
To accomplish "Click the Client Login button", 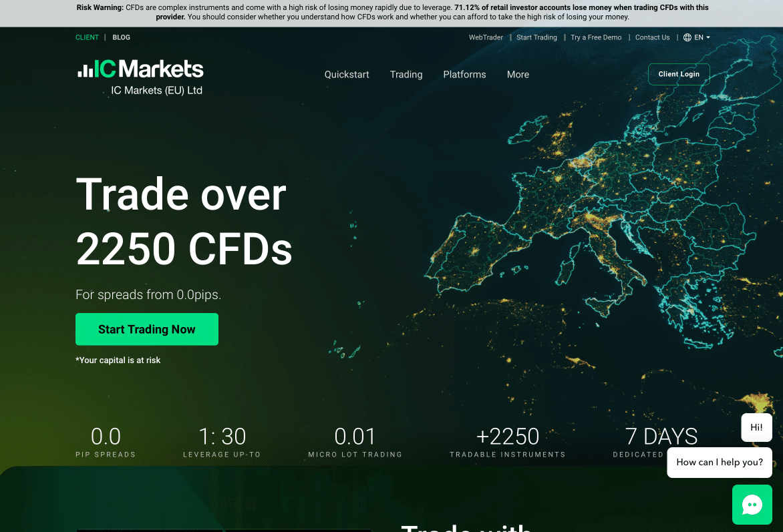I will (x=679, y=74).
